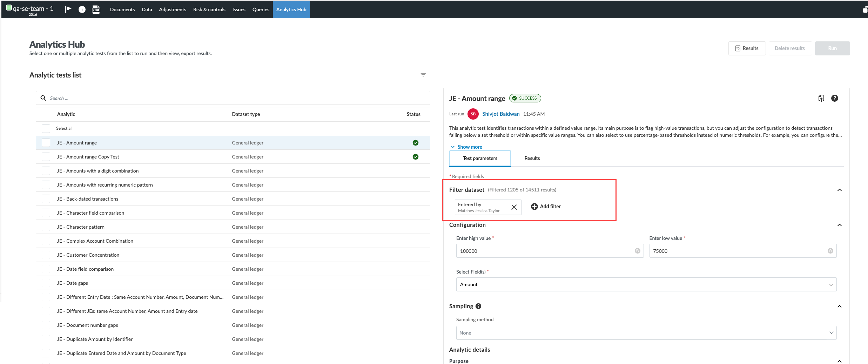Image resolution: width=868 pixels, height=364 pixels.
Task: Open the Risk & controls menu
Action: point(209,9)
